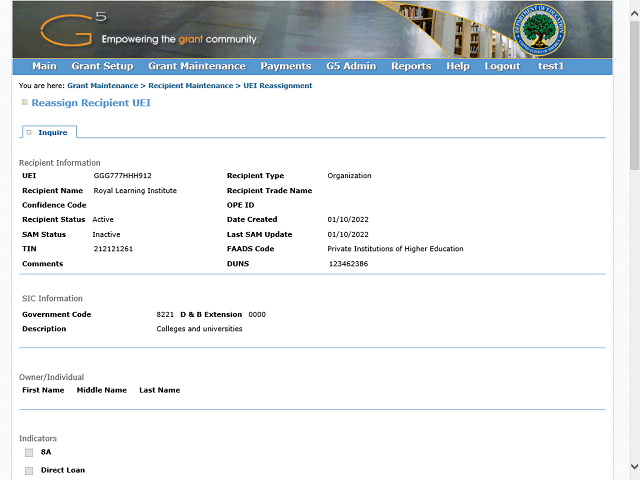Click the description Colleges and universities

tap(199, 329)
